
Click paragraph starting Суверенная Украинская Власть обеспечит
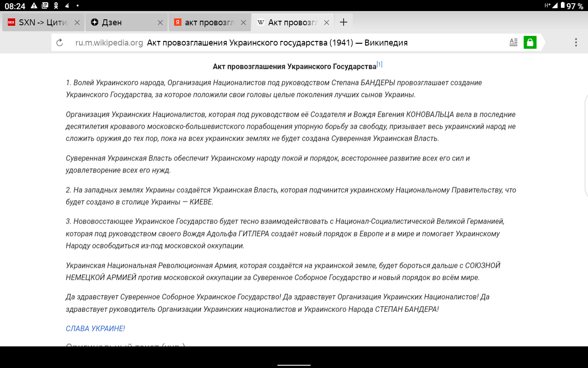tap(268, 164)
